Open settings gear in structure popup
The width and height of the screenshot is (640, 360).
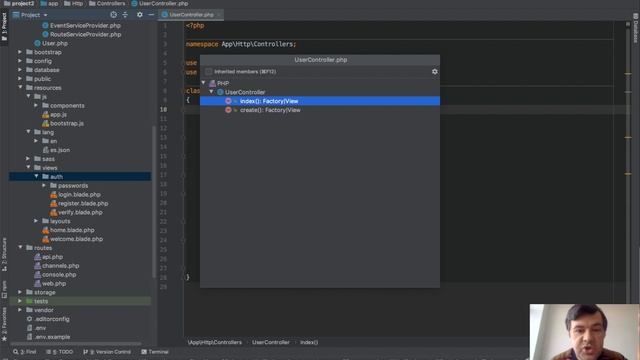435,71
